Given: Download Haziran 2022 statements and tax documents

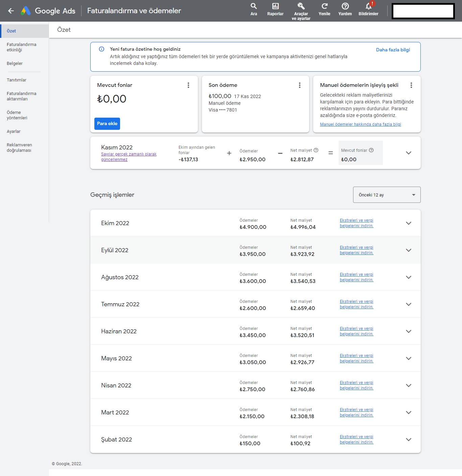Looking at the screenshot, I should coord(356,331).
